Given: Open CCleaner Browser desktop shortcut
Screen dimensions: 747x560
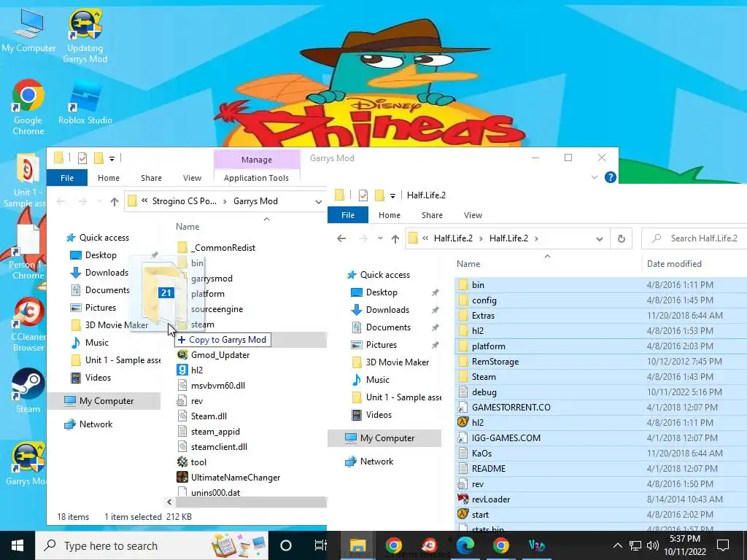Looking at the screenshot, I should click(28, 324).
